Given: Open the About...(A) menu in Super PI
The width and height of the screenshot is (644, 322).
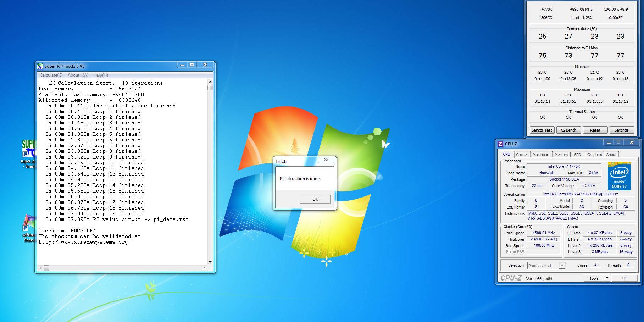Looking at the screenshot, I should [x=78, y=75].
